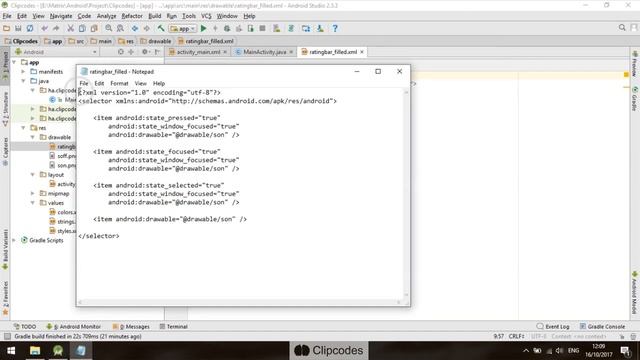Click the Search Everywhere magnifier icon

pos(622,28)
